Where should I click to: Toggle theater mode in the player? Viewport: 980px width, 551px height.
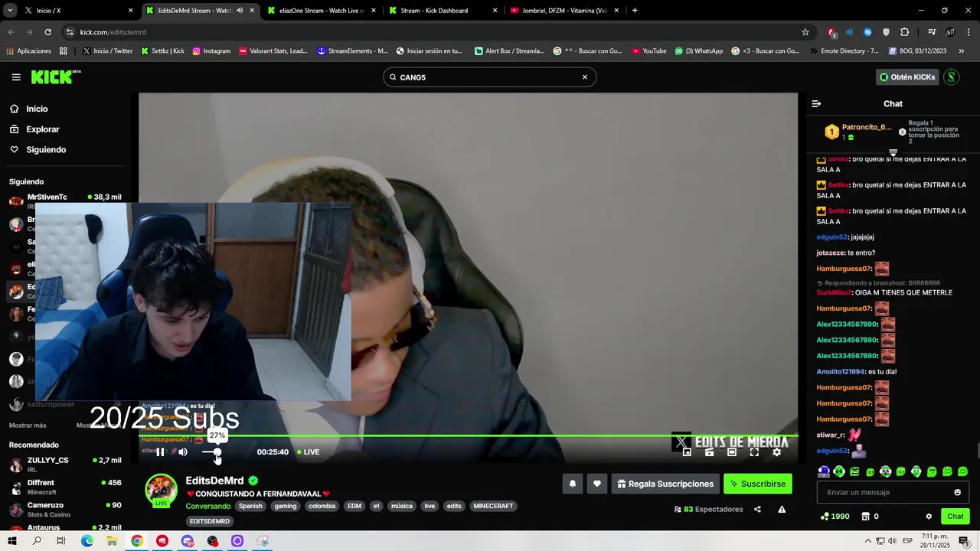tap(732, 452)
